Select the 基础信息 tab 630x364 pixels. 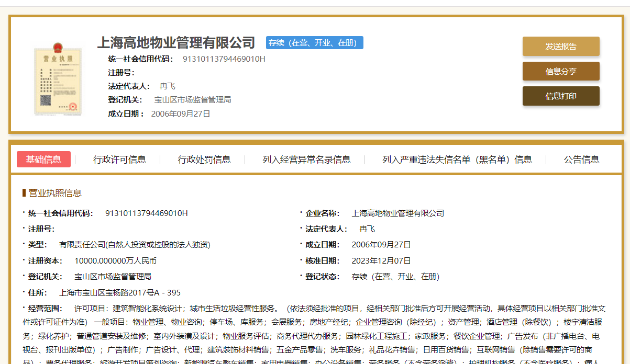43,160
